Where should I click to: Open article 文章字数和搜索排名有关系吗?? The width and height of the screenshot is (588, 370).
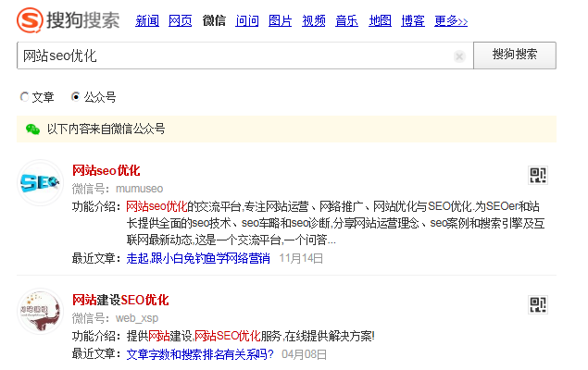pos(200,353)
